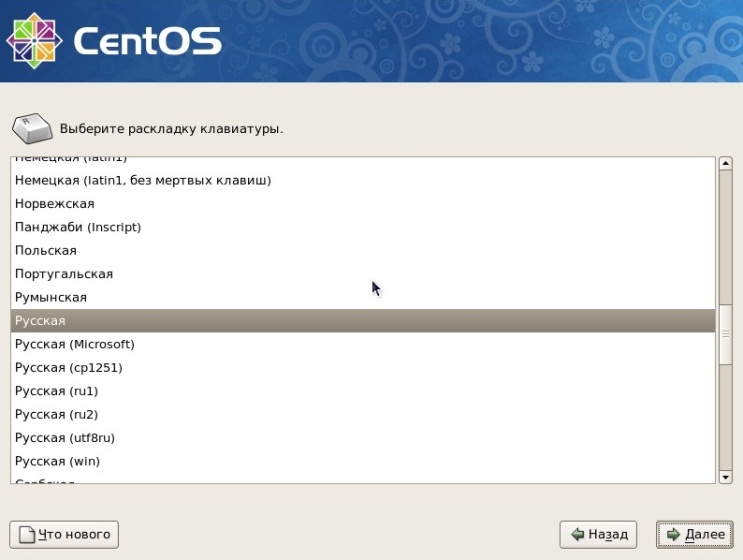Pick the Русская (utf8ru) layout

coord(362,438)
